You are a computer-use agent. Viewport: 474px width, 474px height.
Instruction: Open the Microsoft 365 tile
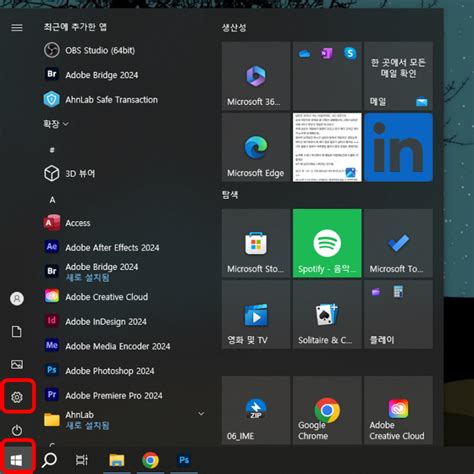pos(256,76)
